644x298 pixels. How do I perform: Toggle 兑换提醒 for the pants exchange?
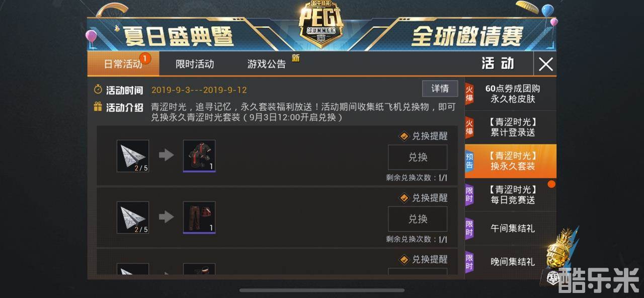point(424,198)
